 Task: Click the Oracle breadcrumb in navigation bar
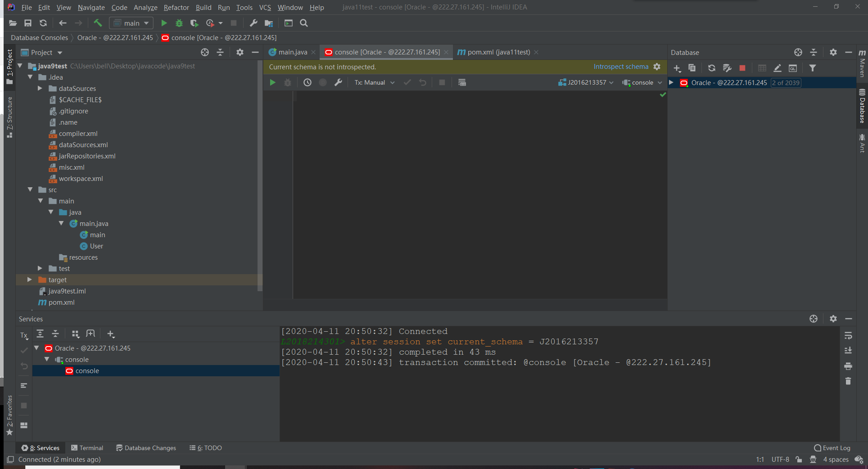click(x=115, y=38)
